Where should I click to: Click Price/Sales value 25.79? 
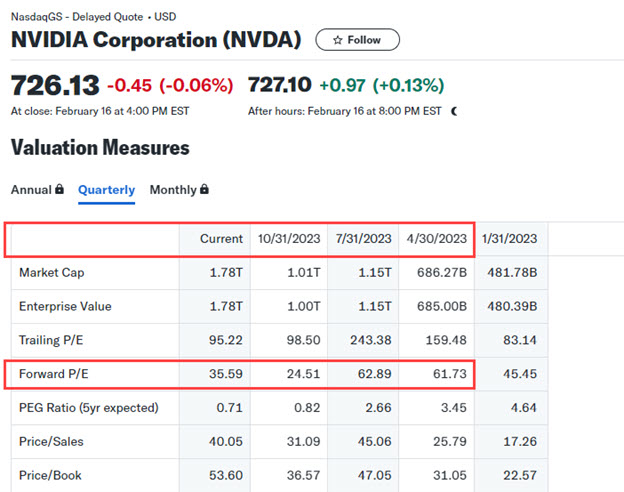[450, 441]
